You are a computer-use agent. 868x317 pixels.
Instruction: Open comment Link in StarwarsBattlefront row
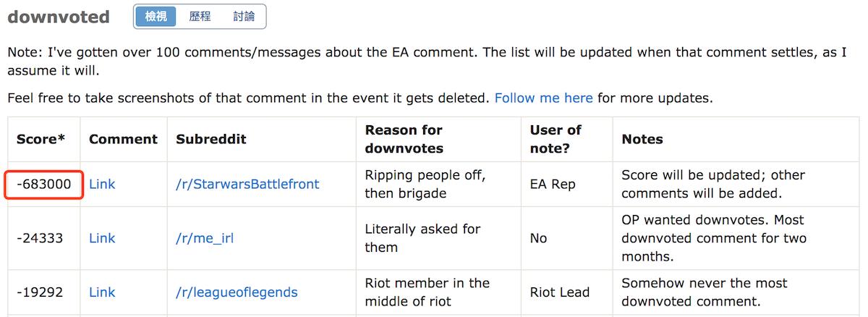[x=102, y=185]
